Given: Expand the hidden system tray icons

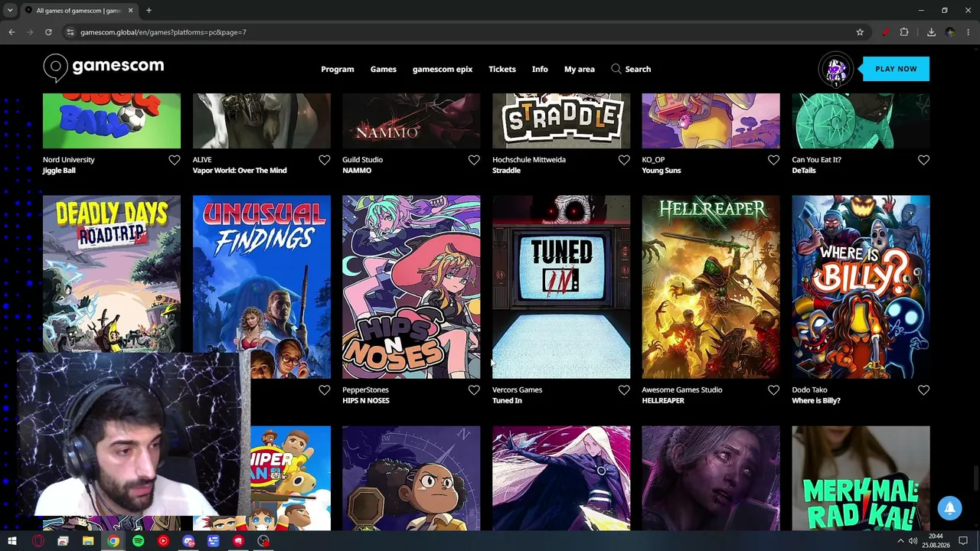Looking at the screenshot, I should click(x=900, y=541).
